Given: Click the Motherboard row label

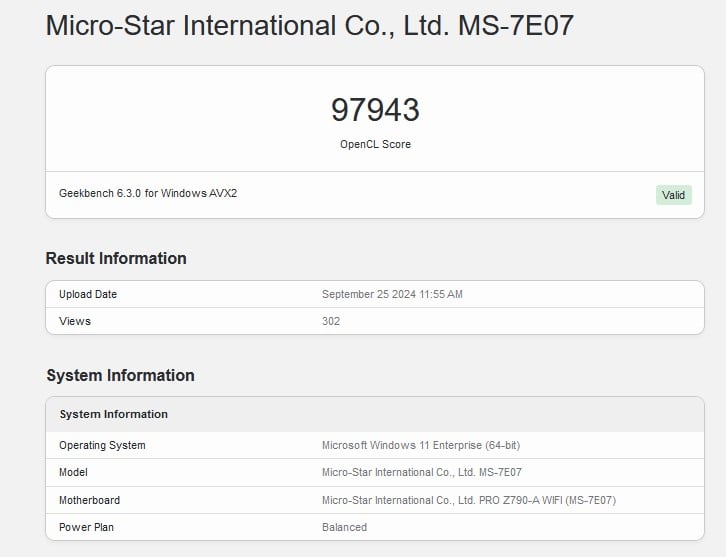Looking at the screenshot, I should 90,500.
